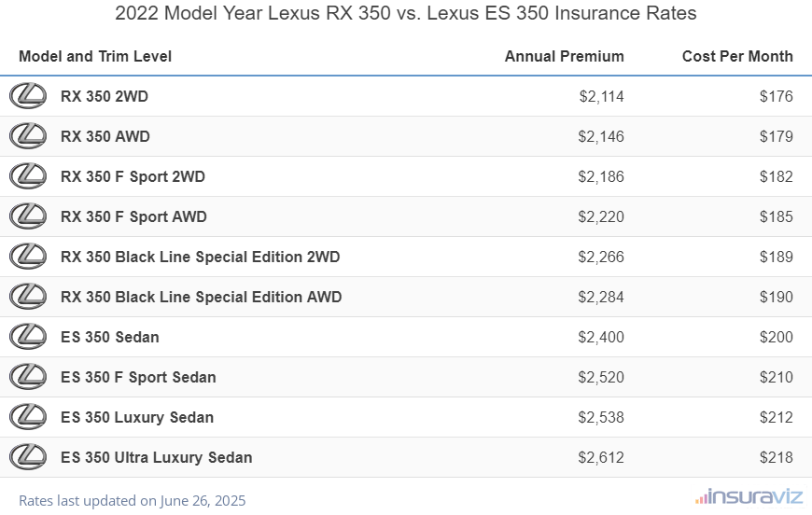Click the $182 monthly cost value

tap(777, 176)
